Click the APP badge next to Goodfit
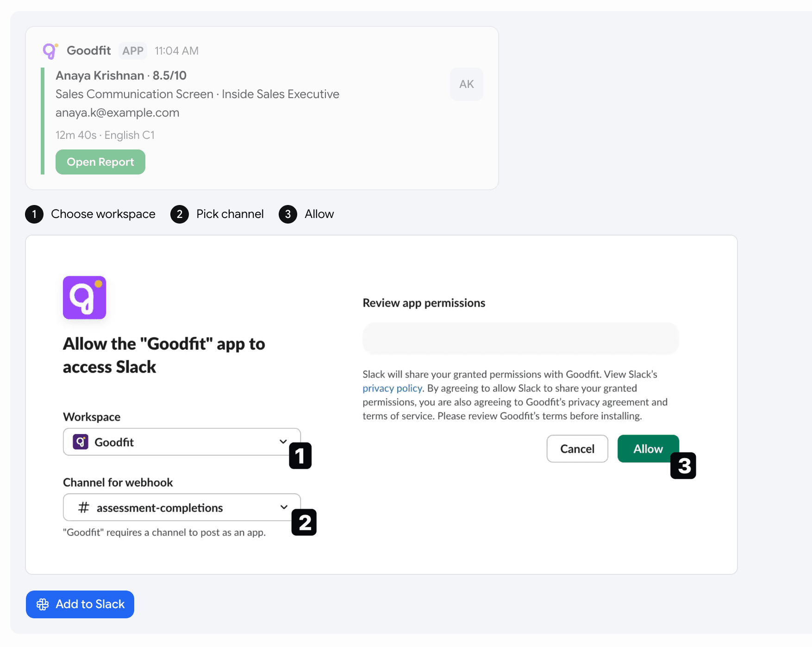 pyautogui.click(x=133, y=51)
